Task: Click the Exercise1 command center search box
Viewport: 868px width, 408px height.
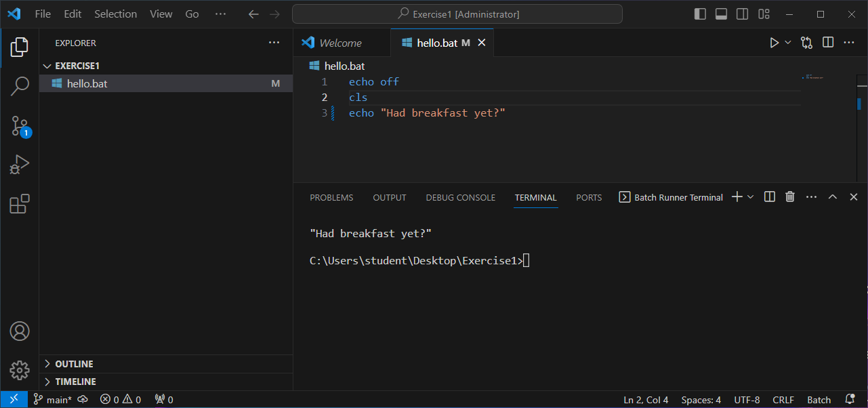Action: click(457, 14)
